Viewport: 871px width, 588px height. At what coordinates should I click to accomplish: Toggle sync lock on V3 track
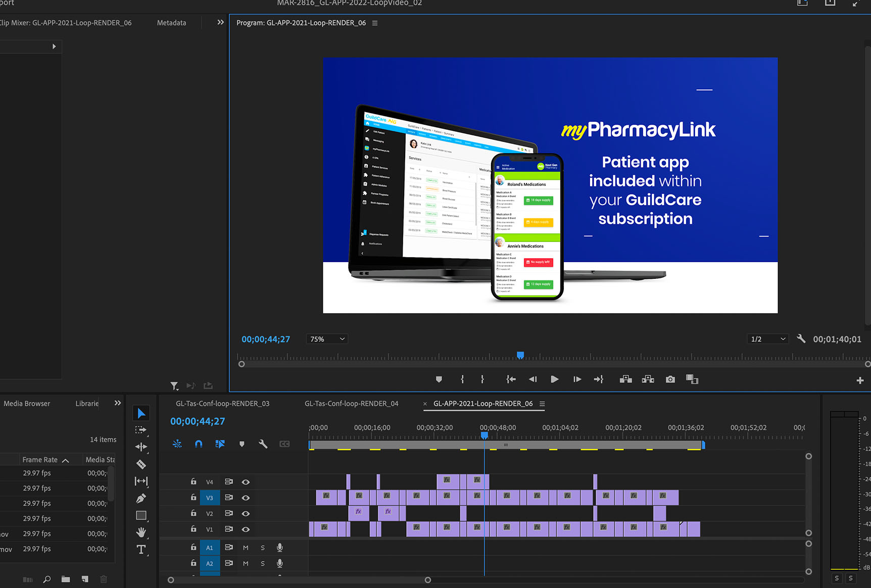click(x=229, y=498)
